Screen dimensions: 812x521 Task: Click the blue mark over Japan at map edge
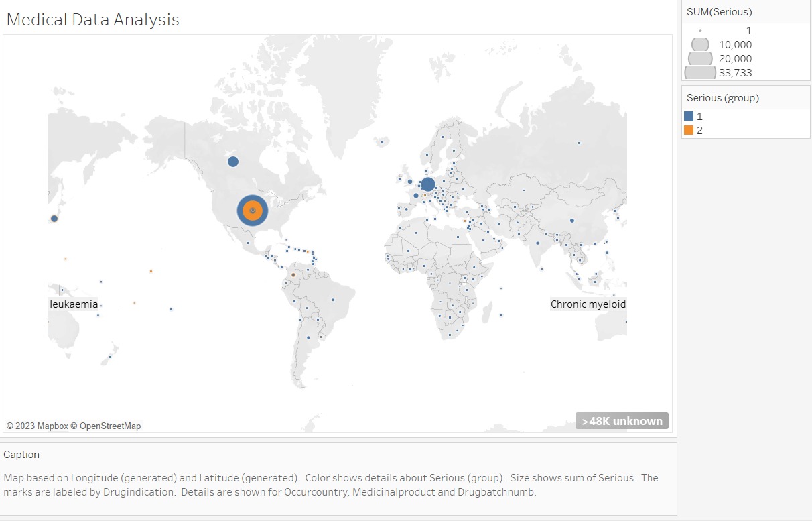[54, 219]
